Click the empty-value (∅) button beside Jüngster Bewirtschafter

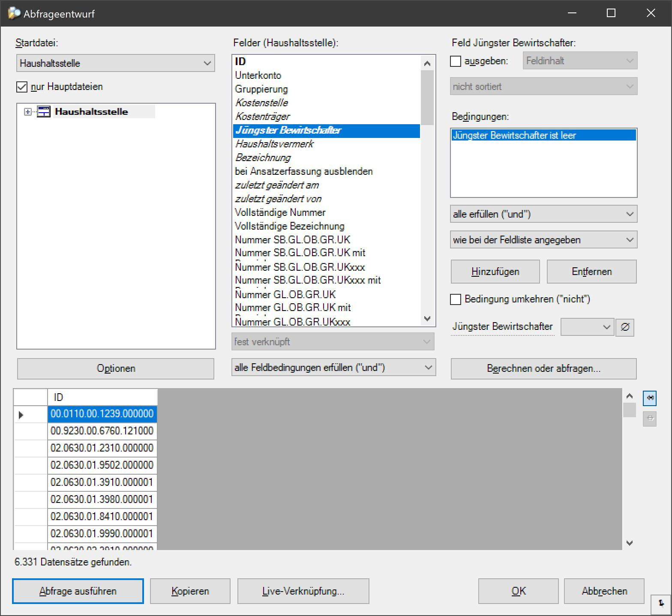(625, 327)
